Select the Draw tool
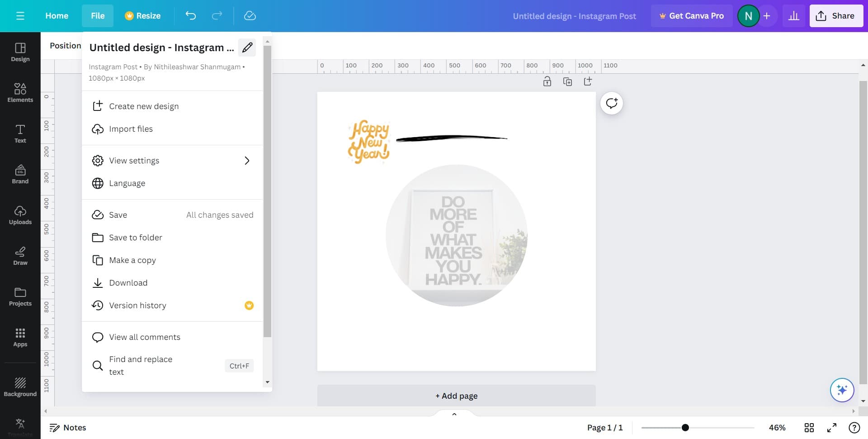 pos(20,255)
